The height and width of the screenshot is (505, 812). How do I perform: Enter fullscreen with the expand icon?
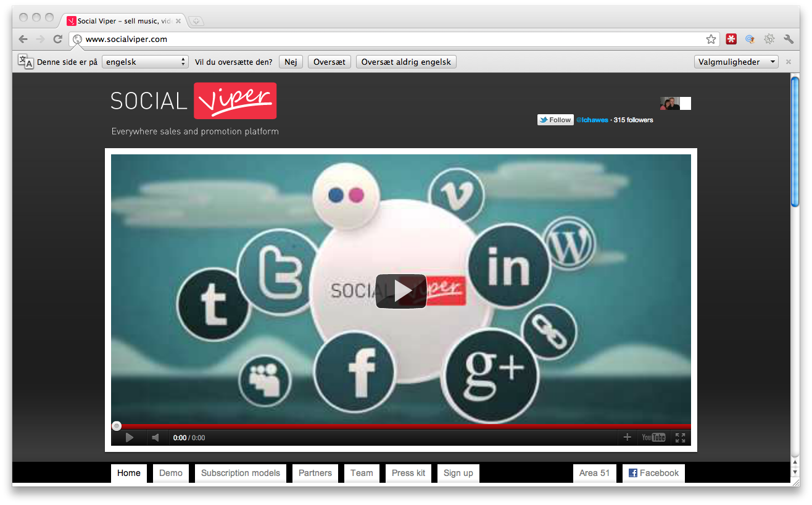pyautogui.click(x=681, y=438)
